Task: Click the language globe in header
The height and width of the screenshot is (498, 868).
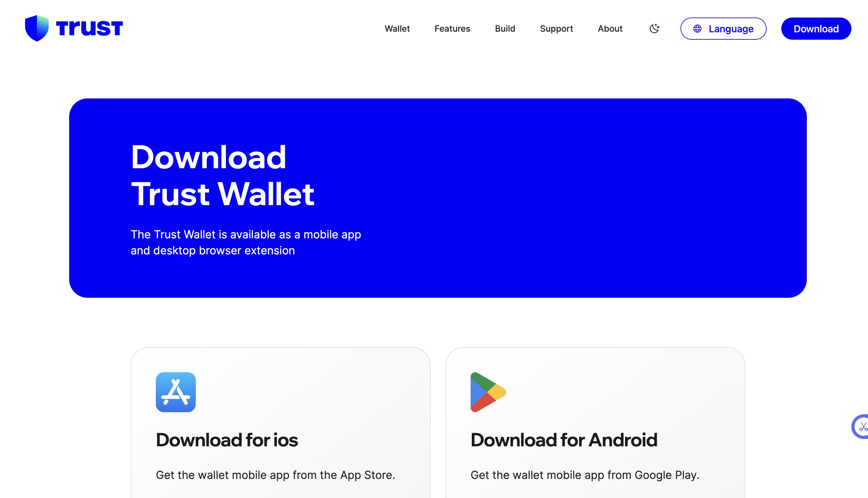Action: click(x=698, y=29)
